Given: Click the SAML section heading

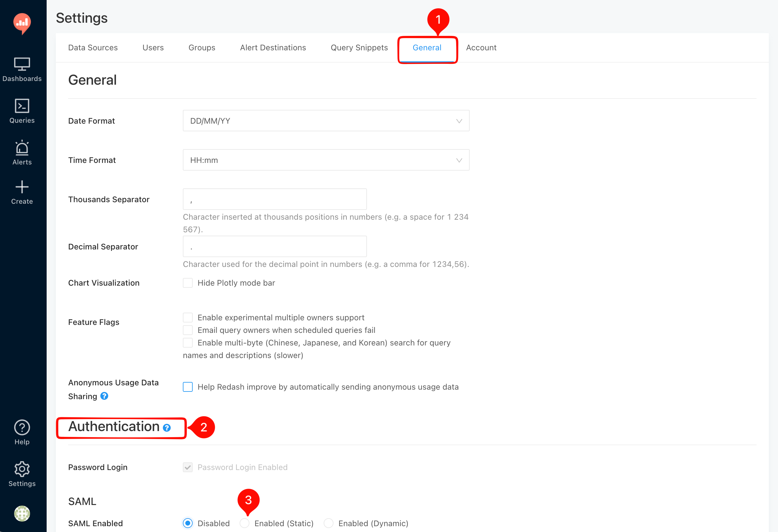Looking at the screenshot, I should 82,502.
